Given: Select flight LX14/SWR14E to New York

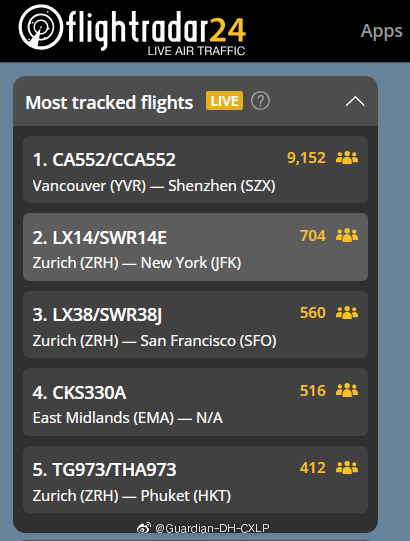Looking at the screenshot, I should click(x=195, y=247).
